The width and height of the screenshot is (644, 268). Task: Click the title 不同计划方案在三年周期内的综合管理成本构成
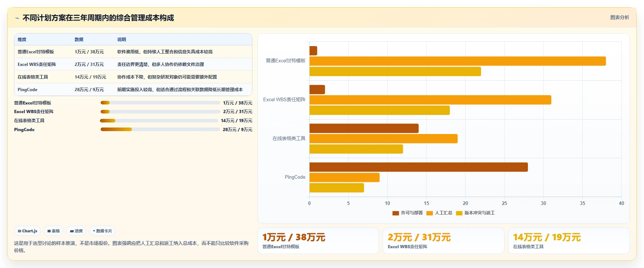98,18
